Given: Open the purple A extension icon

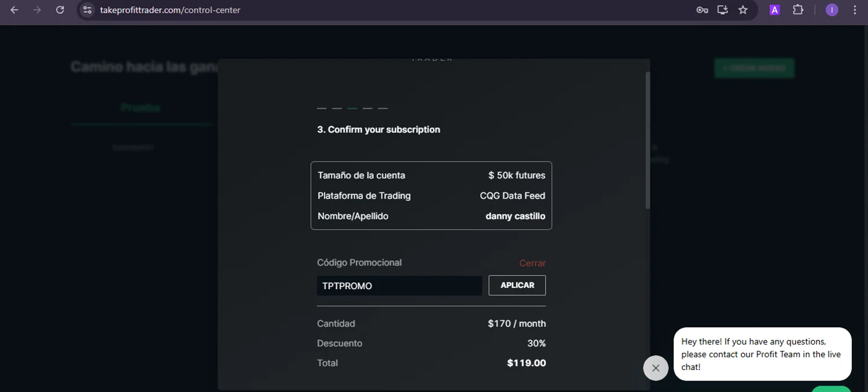Looking at the screenshot, I should tap(774, 10).
